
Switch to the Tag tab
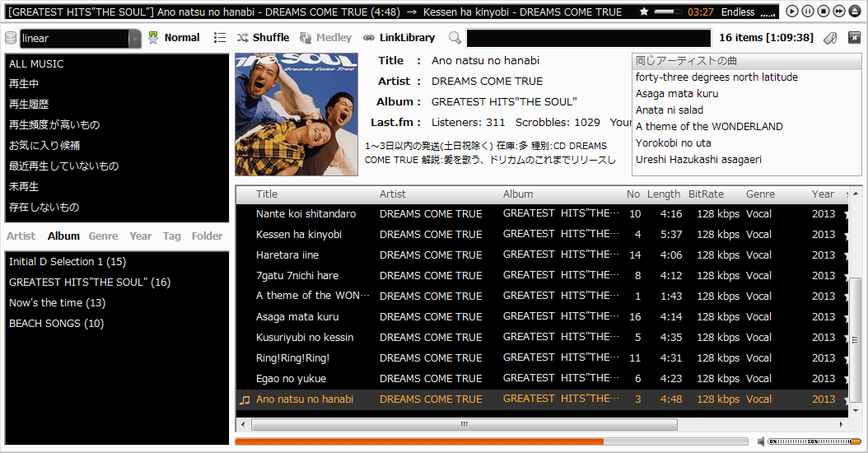tap(171, 236)
